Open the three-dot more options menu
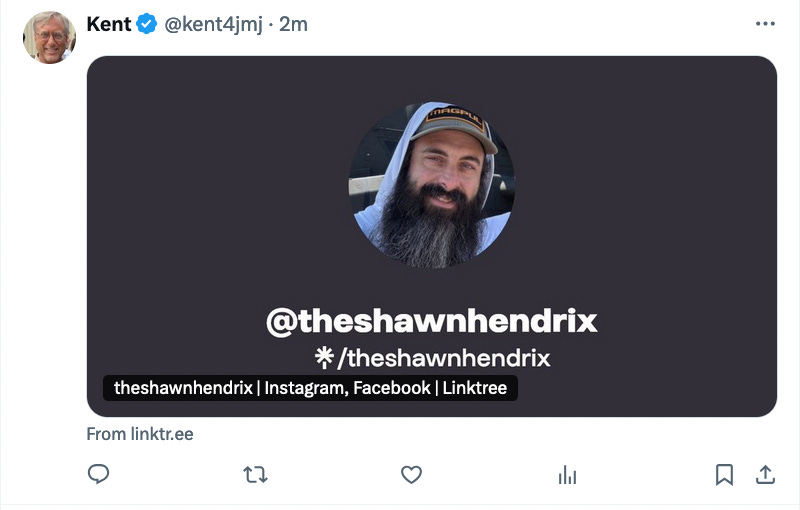This screenshot has height=510, width=800. pos(765,24)
